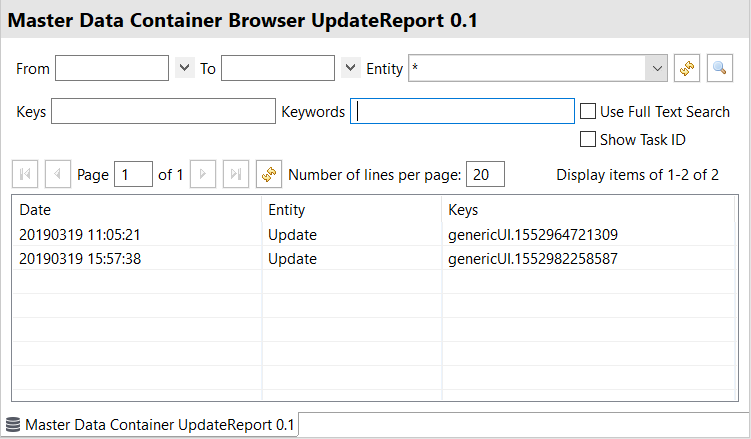The width and height of the screenshot is (751, 439).
Task: Open the To date dropdown
Action: tap(350, 68)
